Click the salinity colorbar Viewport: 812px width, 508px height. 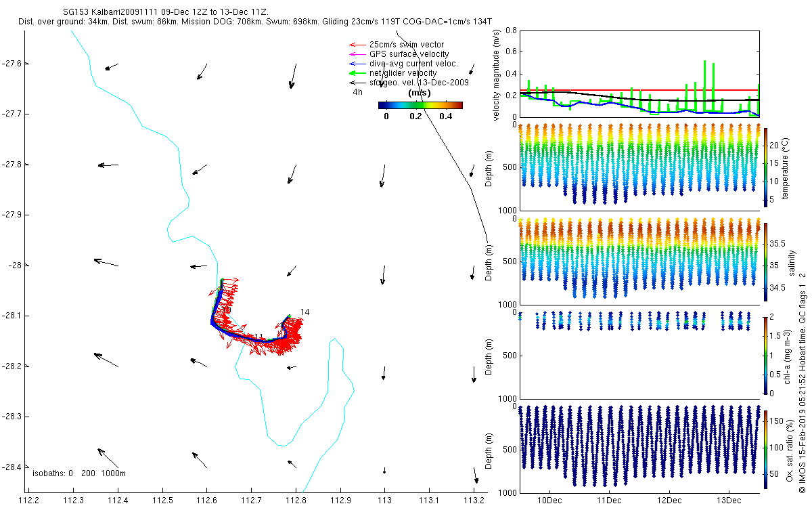[x=767, y=261]
